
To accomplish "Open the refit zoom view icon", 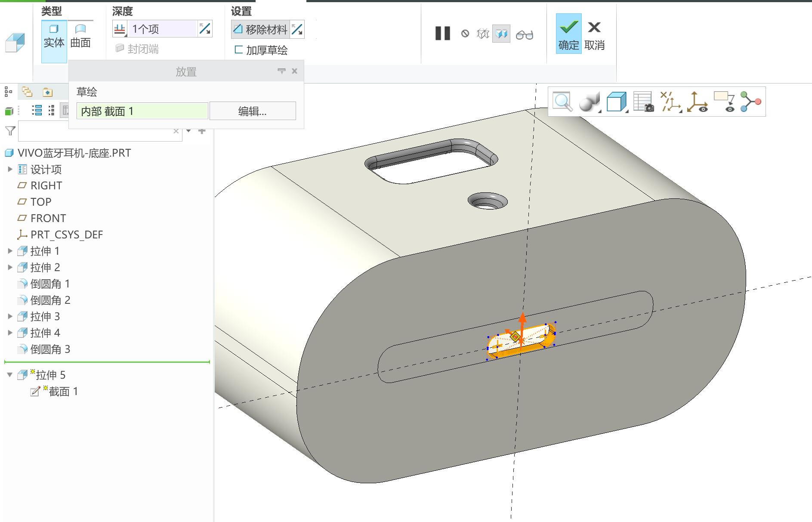I will point(562,102).
